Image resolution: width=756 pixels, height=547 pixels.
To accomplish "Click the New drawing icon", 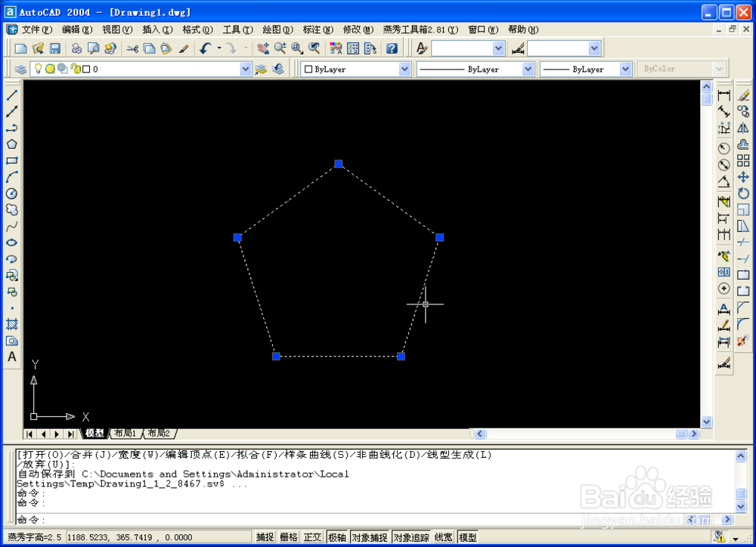I will point(20,48).
